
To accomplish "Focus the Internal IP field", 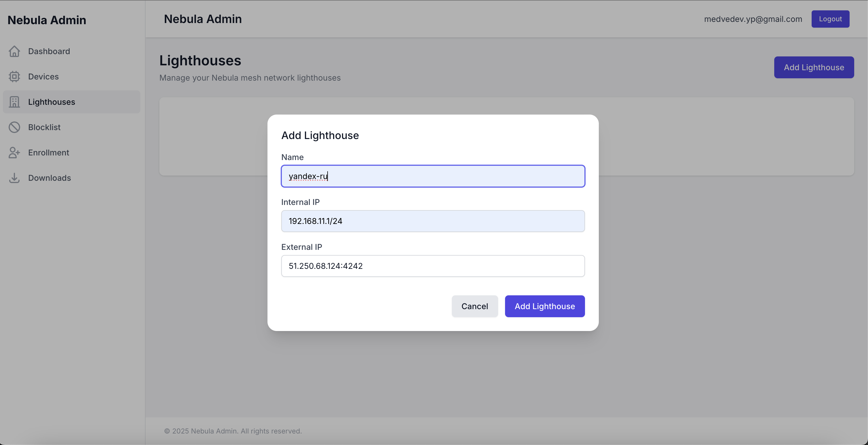I will pos(433,221).
